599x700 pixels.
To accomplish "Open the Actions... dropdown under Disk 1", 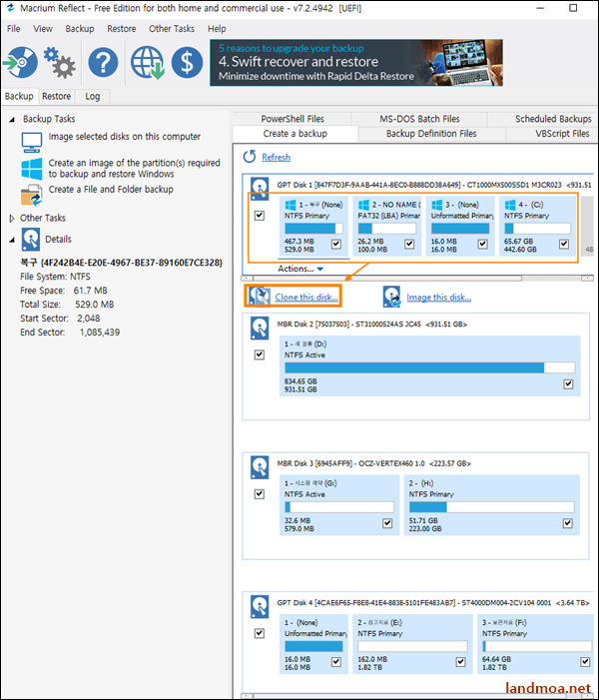I will (x=300, y=269).
